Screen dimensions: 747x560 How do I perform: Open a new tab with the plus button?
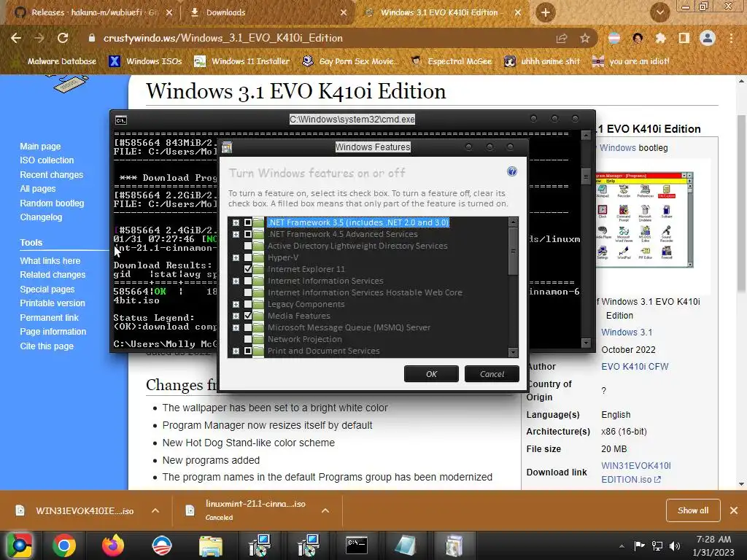tap(546, 13)
